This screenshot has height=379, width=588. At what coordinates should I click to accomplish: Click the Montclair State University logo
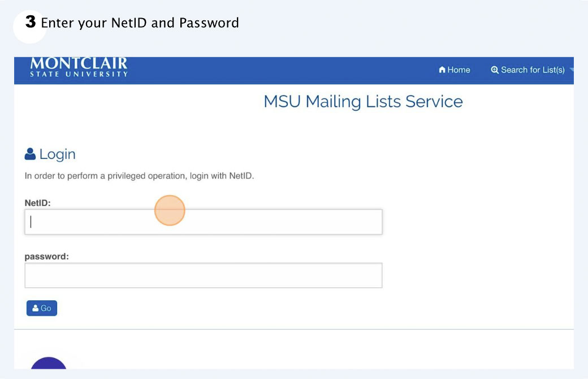79,68
